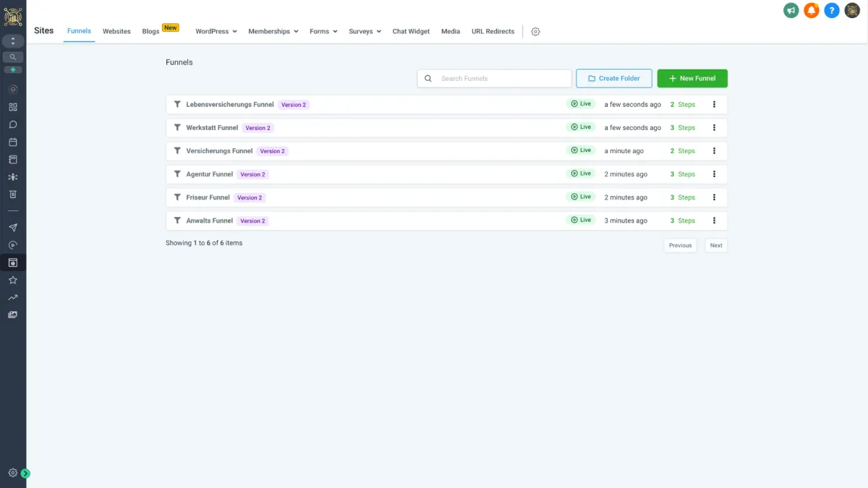The image size is (868, 488).
Task: Open reputation star icon in sidebar
Action: point(13,280)
